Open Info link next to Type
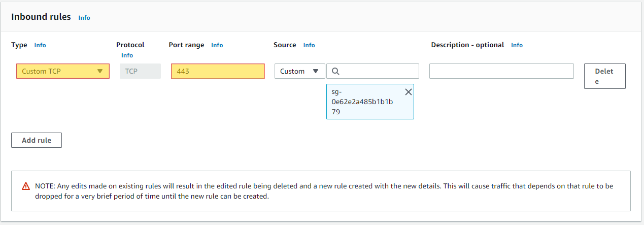The height and width of the screenshot is (225, 644). tap(40, 45)
